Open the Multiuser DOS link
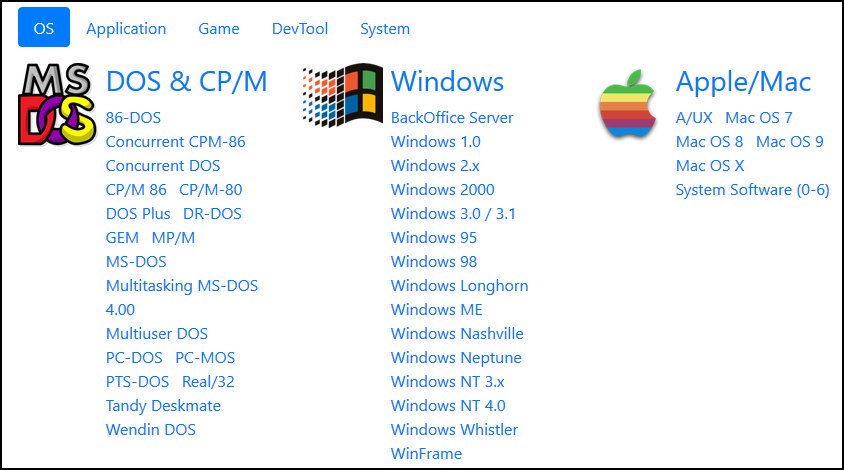 [x=157, y=334]
